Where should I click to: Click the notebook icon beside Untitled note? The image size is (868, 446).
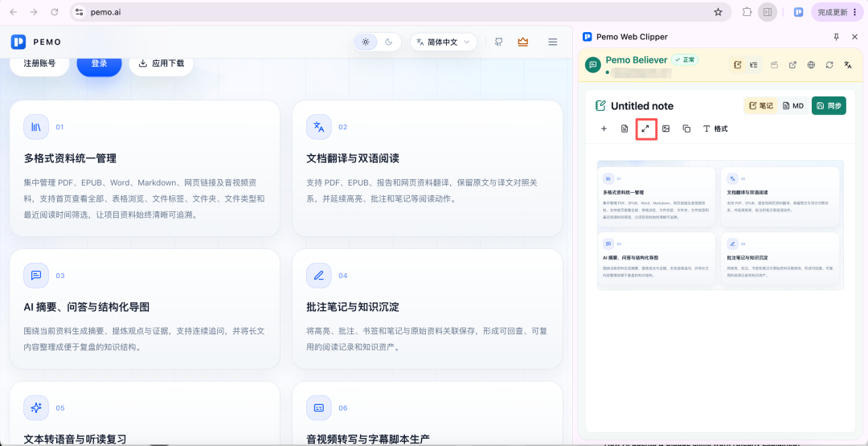point(600,106)
